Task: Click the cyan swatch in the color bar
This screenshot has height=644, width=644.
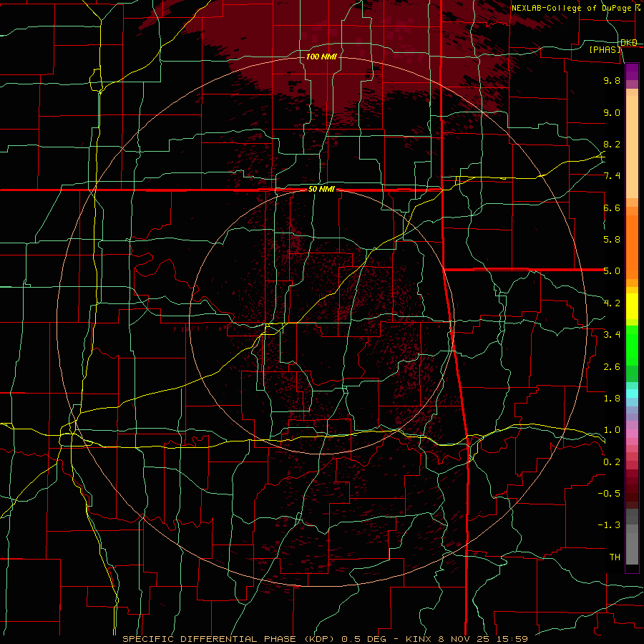Action: click(x=632, y=394)
